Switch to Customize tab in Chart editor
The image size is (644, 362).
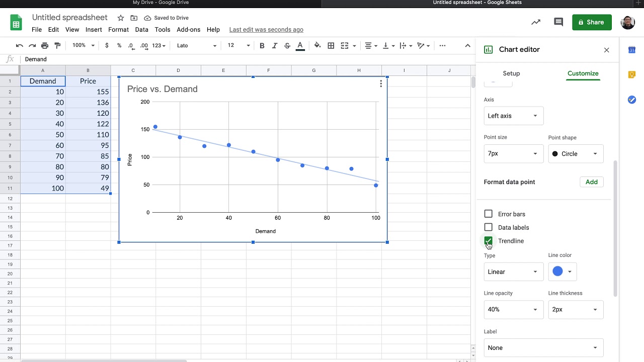tap(583, 73)
